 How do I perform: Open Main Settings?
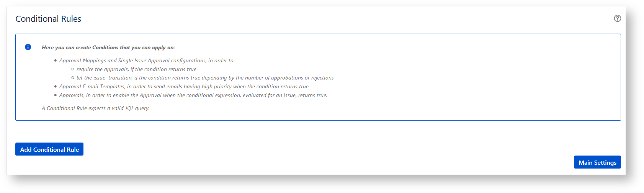pos(597,162)
